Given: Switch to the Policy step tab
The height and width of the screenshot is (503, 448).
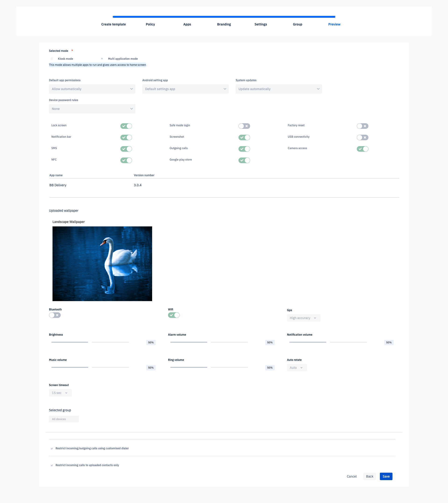Looking at the screenshot, I should click(x=150, y=24).
